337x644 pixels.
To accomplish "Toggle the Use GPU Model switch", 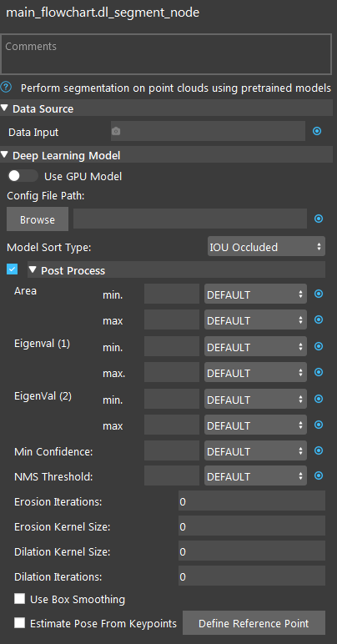I will pyautogui.click(x=23, y=176).
